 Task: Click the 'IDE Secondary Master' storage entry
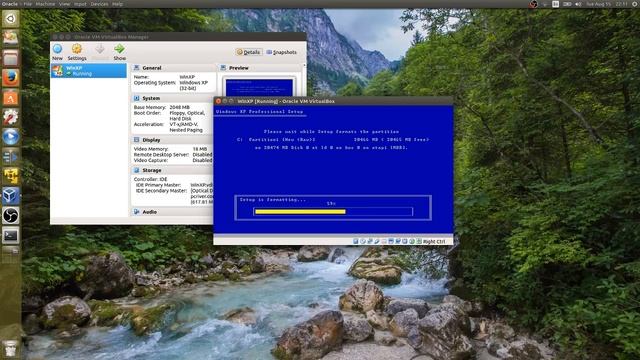pyautogui.click(x=173, y=191)
